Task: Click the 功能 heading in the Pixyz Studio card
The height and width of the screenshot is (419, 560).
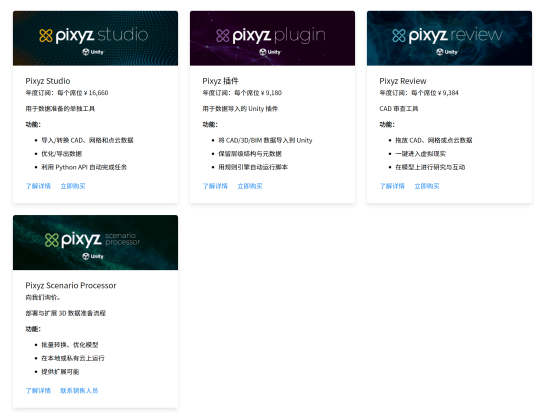Action: point(33,125)
